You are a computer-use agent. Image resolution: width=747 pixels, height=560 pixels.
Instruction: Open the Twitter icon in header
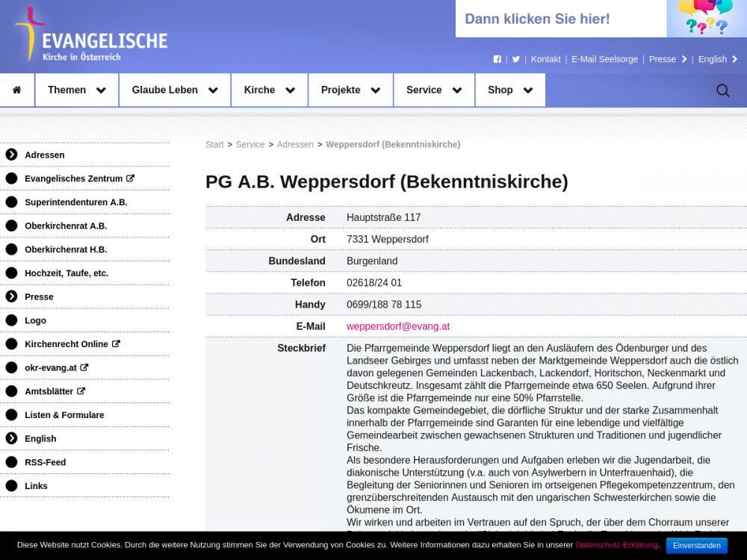point(515,59)
